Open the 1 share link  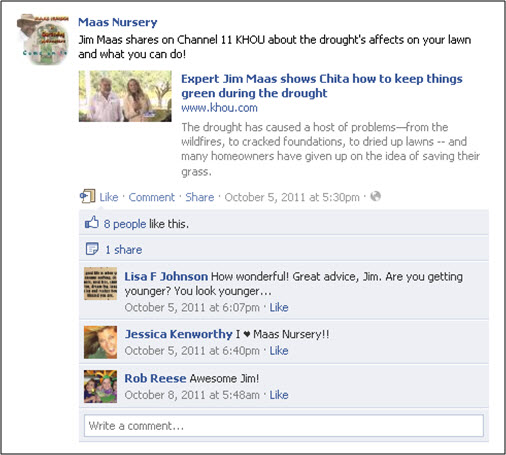[123, 250]
